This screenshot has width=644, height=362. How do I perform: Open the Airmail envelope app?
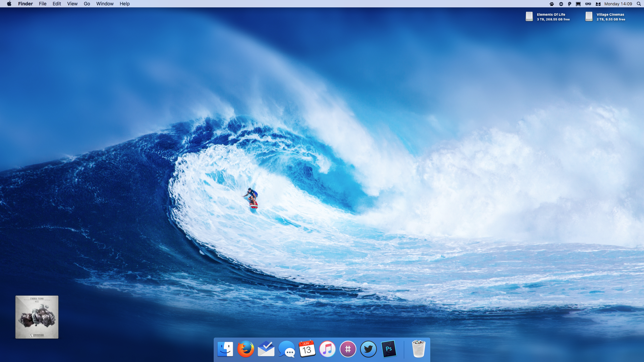pyautogui.click(x=266, y=349)
